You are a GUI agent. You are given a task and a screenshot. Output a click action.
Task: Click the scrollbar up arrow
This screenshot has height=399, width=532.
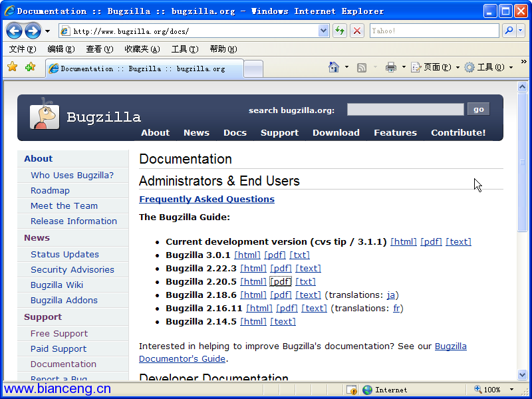coord(522,87)
